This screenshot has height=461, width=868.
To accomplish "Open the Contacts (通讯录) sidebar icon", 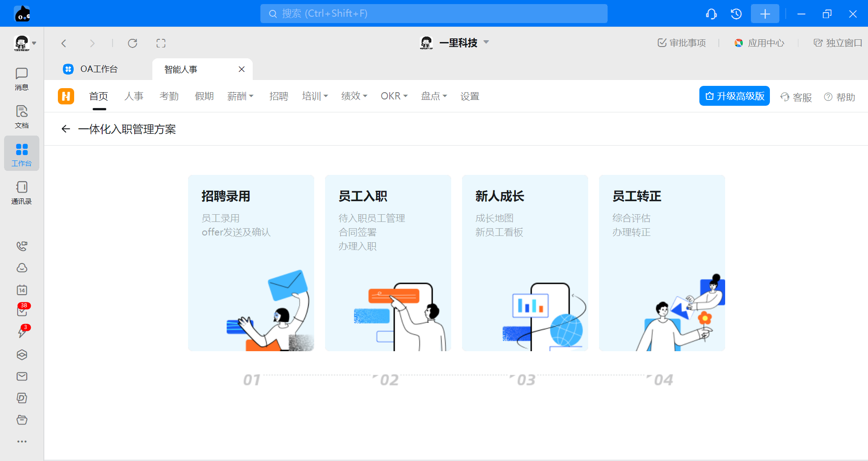I will click(x=21, y=193).
